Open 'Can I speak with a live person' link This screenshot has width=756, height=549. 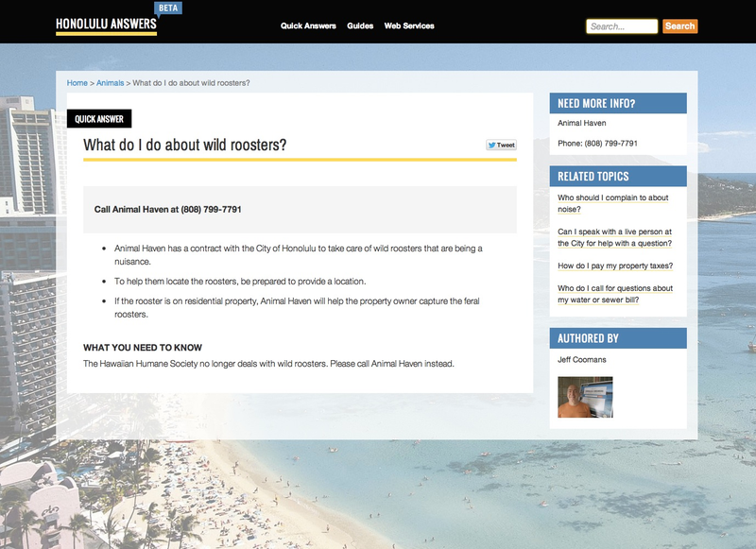tap(615, 237)
